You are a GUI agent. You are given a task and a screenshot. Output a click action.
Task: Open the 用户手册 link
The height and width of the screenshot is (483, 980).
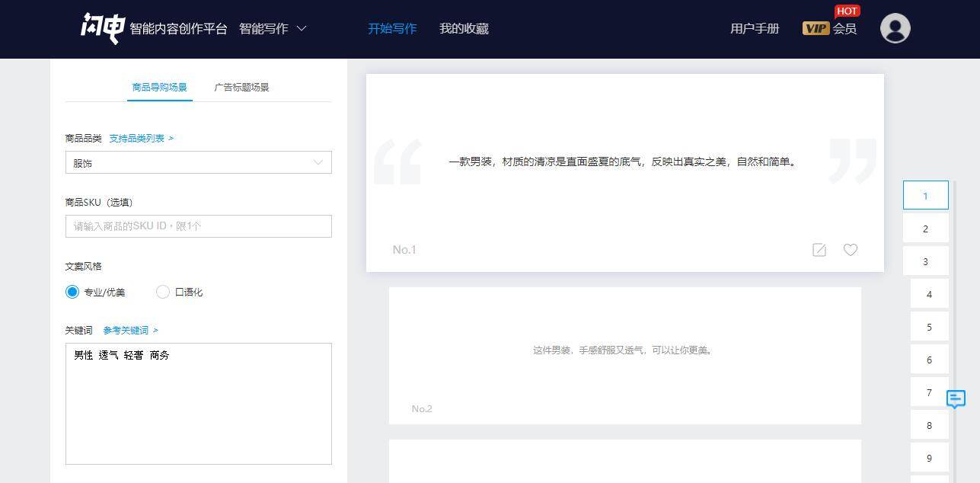pos(755,29)
